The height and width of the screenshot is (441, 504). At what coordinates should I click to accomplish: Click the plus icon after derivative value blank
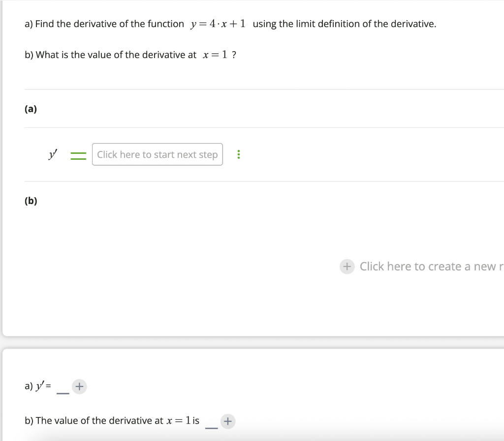(228, 421)
